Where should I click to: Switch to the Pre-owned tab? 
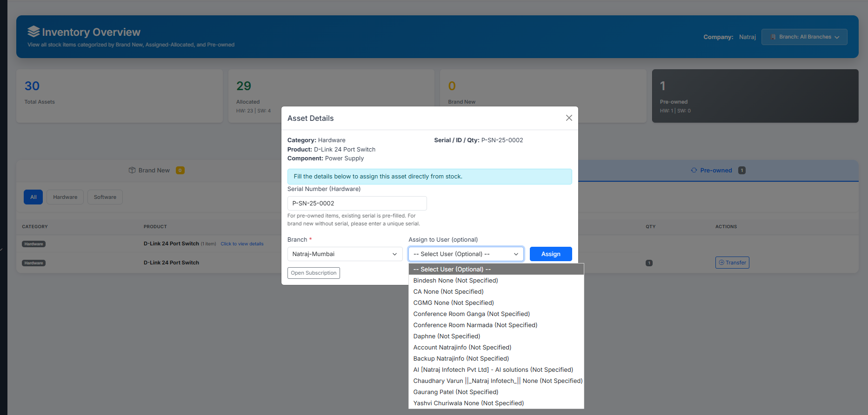tap(718, 171)
